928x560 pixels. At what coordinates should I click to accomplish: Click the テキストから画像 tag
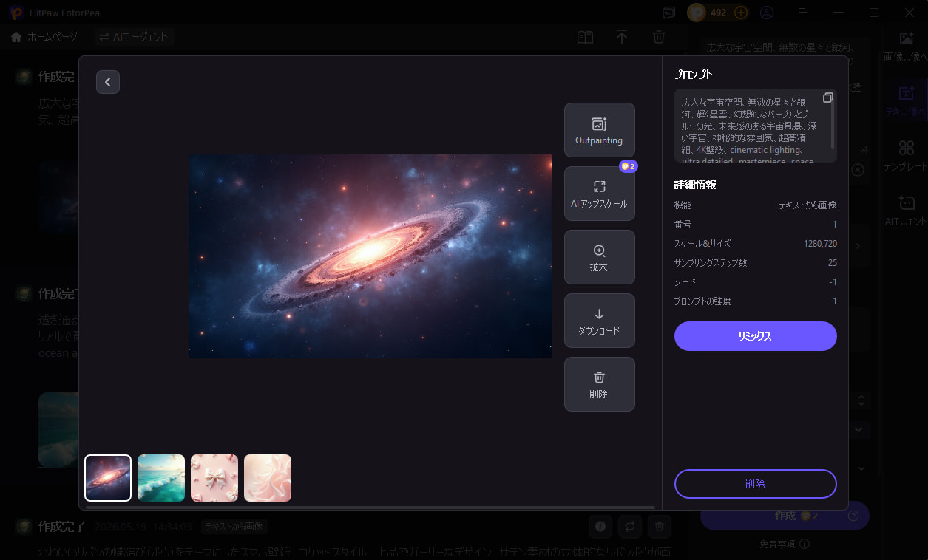234,527
